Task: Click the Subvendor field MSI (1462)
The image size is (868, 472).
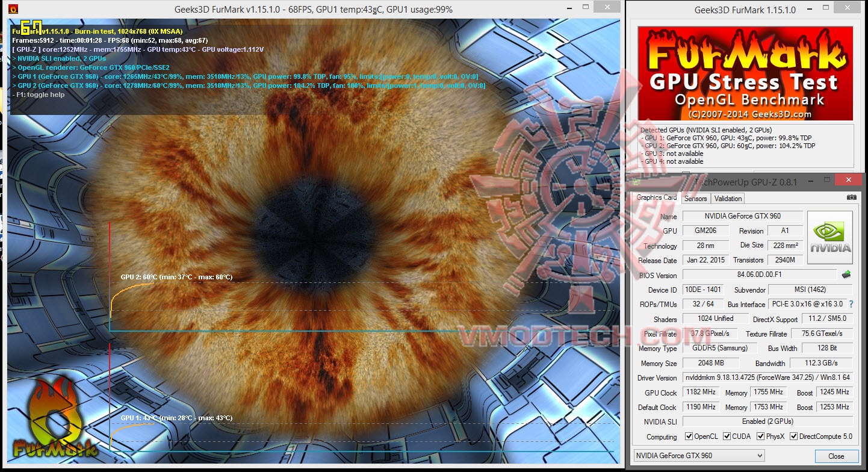Action: [x=811, y=290]
